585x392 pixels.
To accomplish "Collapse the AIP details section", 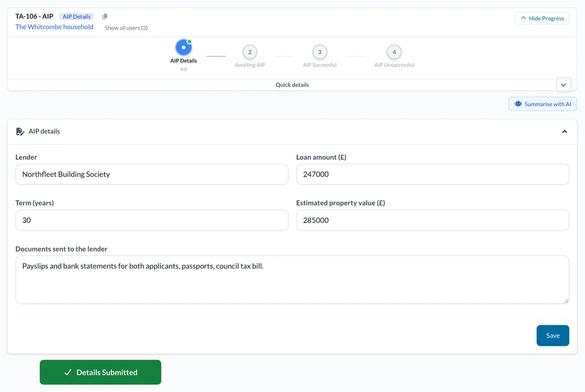I will [x=565, y=132].
